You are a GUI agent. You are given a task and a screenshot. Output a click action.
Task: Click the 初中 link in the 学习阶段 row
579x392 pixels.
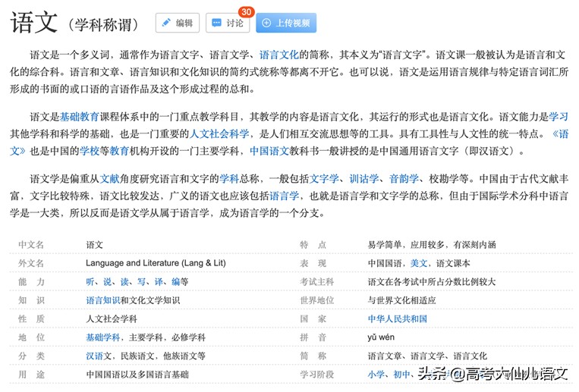coord(401,375)
